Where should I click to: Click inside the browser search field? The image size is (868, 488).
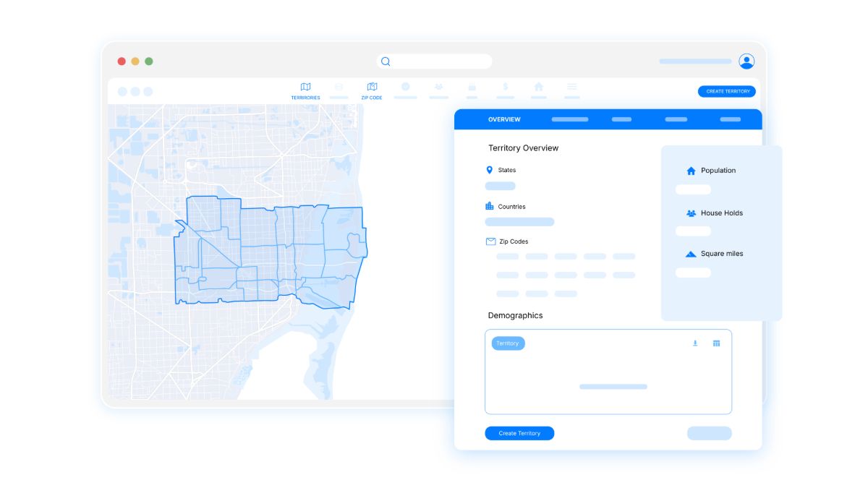click(441, 61)
